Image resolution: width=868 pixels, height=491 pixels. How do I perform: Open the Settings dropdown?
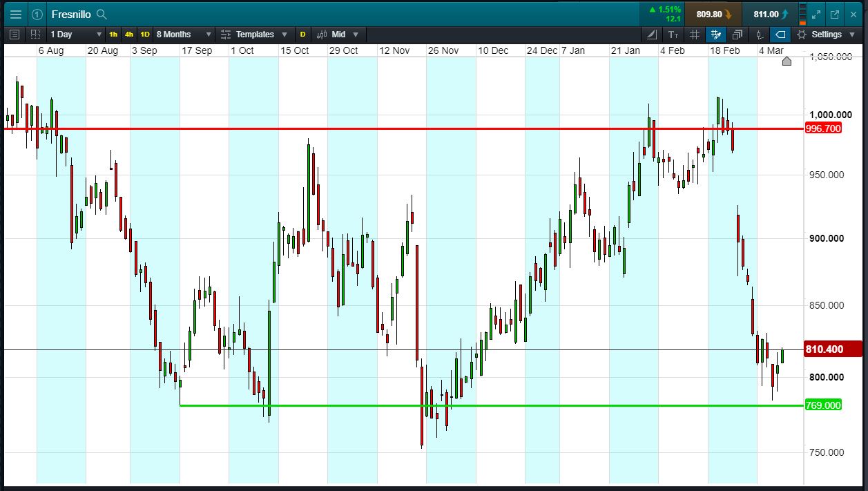pyautogui.click(x=825, y=34)
